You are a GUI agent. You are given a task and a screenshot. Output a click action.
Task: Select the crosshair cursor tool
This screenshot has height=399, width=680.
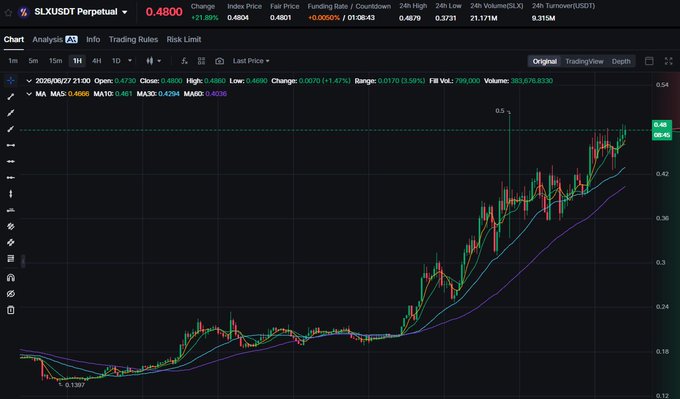tap(11, 81)
